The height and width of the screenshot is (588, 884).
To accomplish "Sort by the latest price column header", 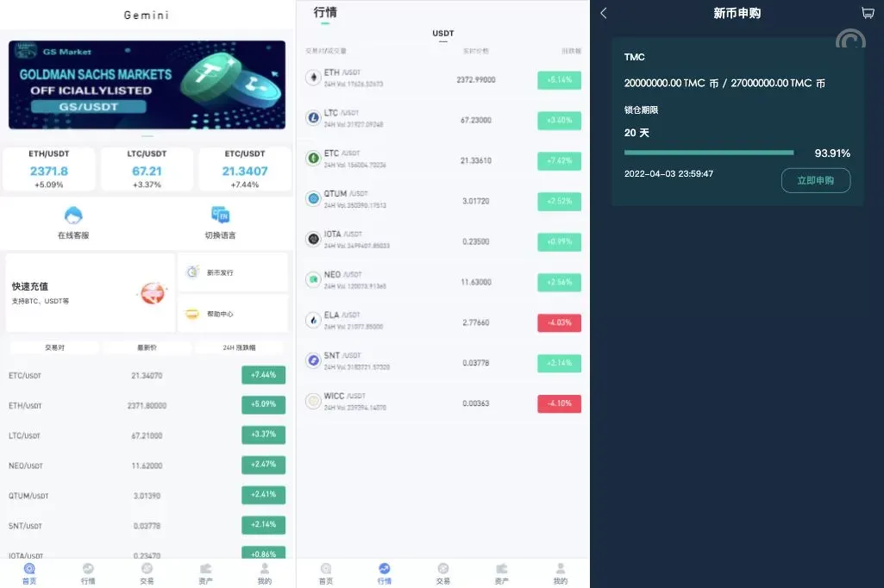I will [x=147, y=347].
